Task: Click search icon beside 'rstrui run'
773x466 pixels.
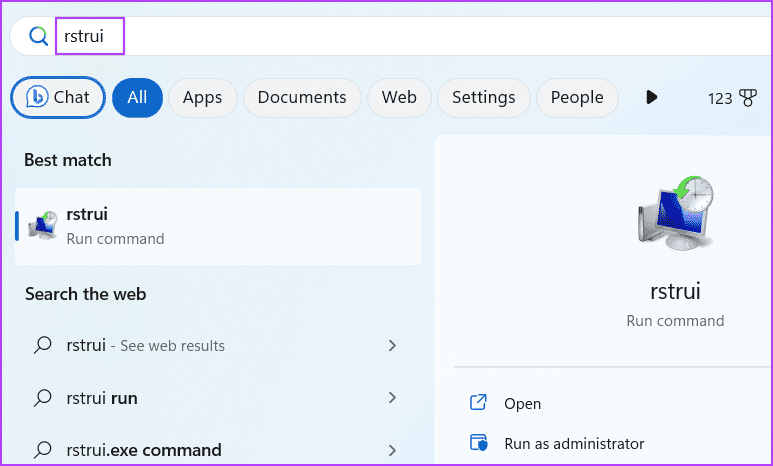Action: tap(42, 397)
